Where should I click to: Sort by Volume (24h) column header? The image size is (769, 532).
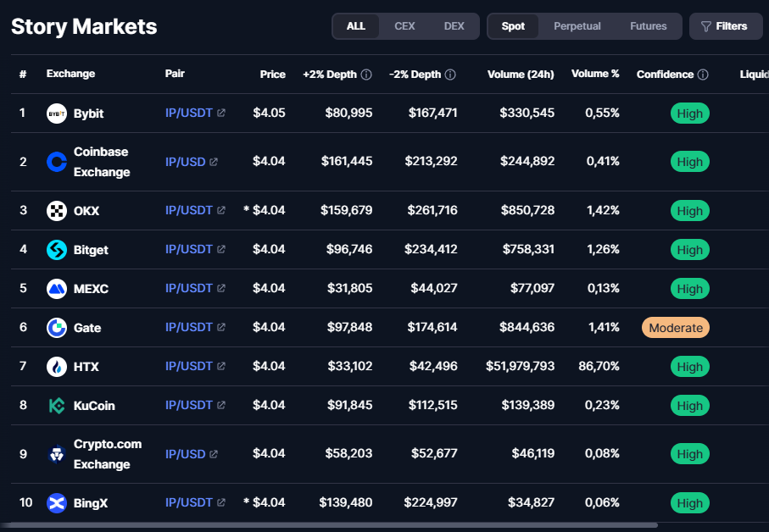point(521,75)
